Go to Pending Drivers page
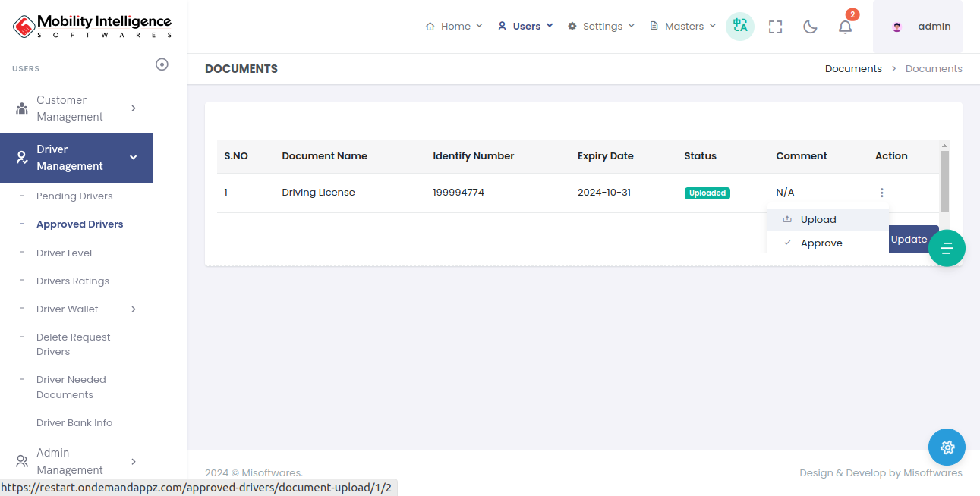 coord(74,196)
